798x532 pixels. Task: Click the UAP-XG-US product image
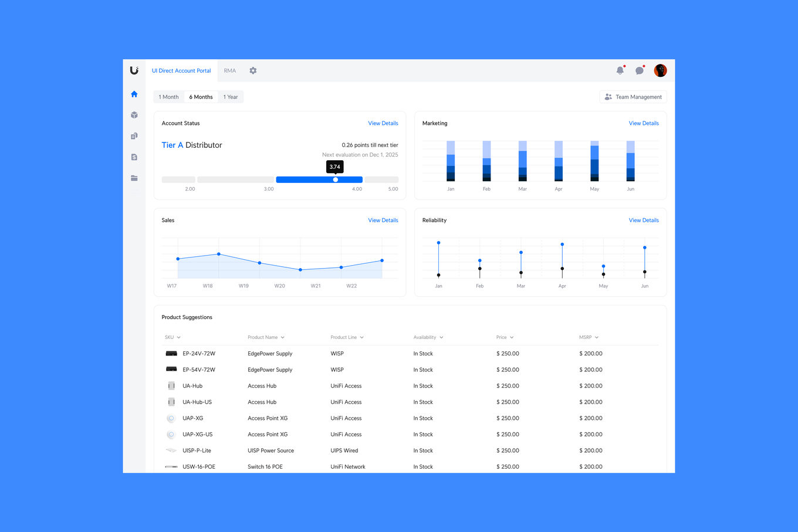[x=171, y=435]
